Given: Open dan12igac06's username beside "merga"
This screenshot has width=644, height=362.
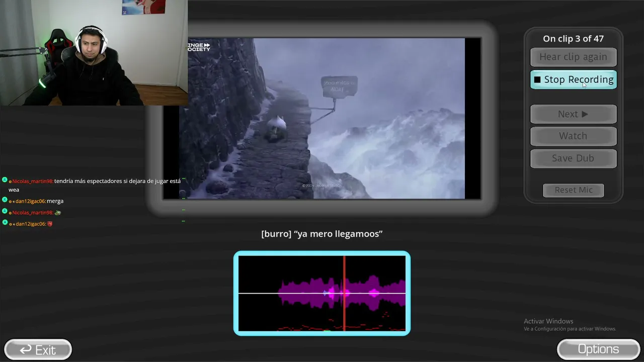Looking at the screenshot, I should coord(31,201).
